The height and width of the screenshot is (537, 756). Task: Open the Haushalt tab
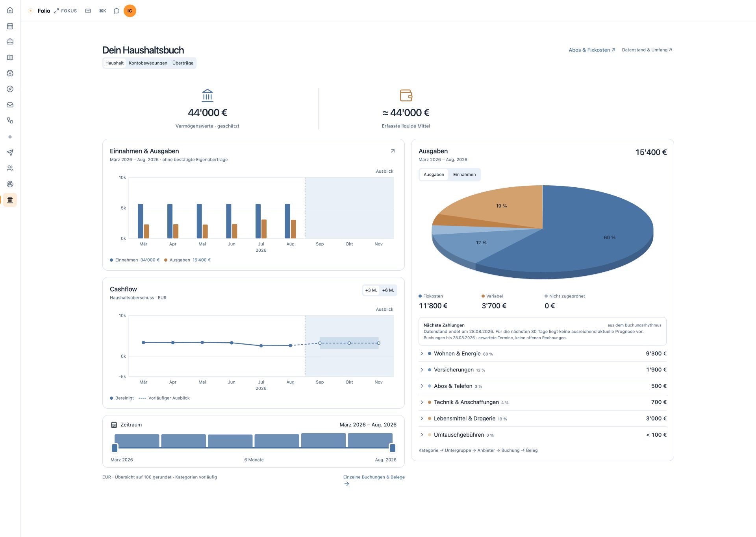[115, 63]
